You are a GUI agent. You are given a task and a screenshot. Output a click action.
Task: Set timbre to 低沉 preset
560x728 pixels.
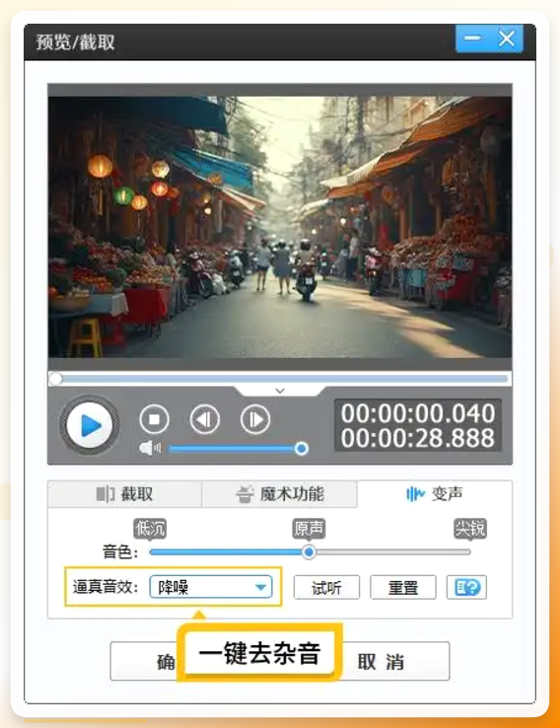pos(150,529)
